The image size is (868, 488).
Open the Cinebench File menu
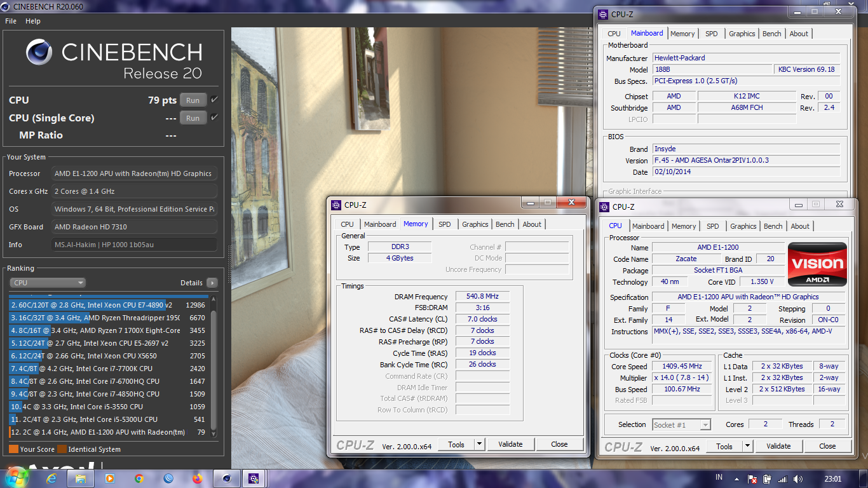click(11, 21)
